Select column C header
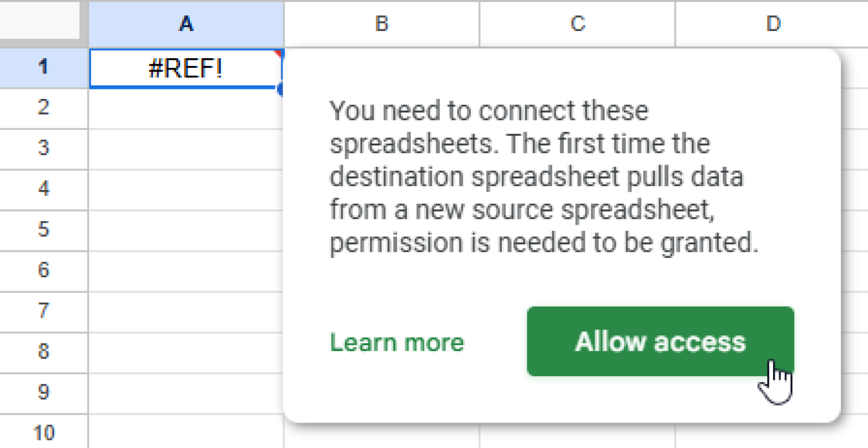 click(577, 23)
